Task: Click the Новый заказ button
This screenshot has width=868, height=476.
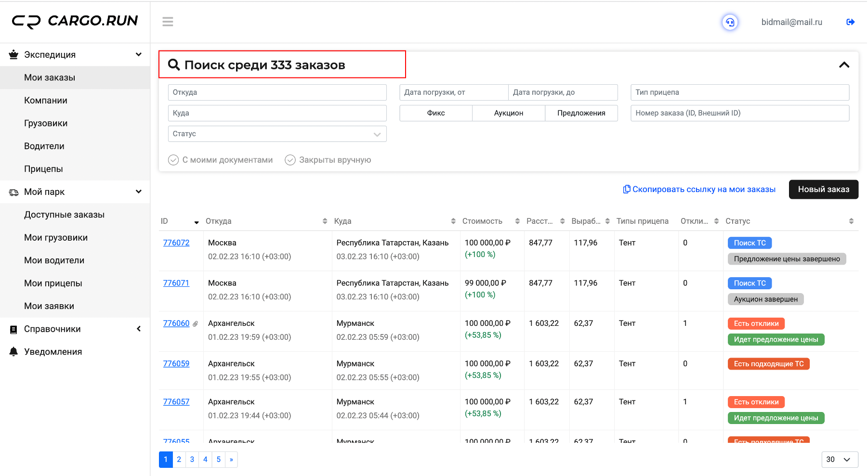Action: pos(823,189)
